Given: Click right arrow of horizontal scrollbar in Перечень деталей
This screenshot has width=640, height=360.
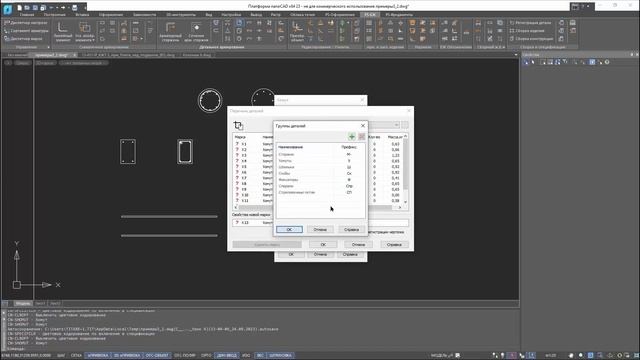Looking at the screenshot, I should click(x=400, y=207).
